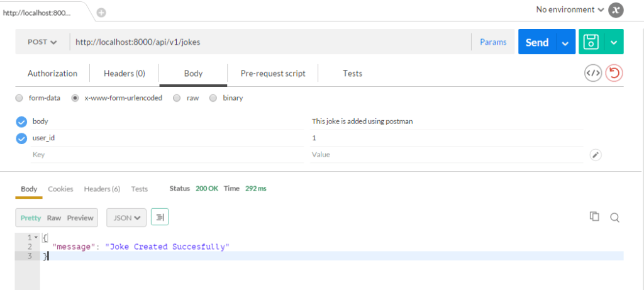Select the raw body radio button
Image resolution: width=644 pixels, height=290 pixels.
177,98
